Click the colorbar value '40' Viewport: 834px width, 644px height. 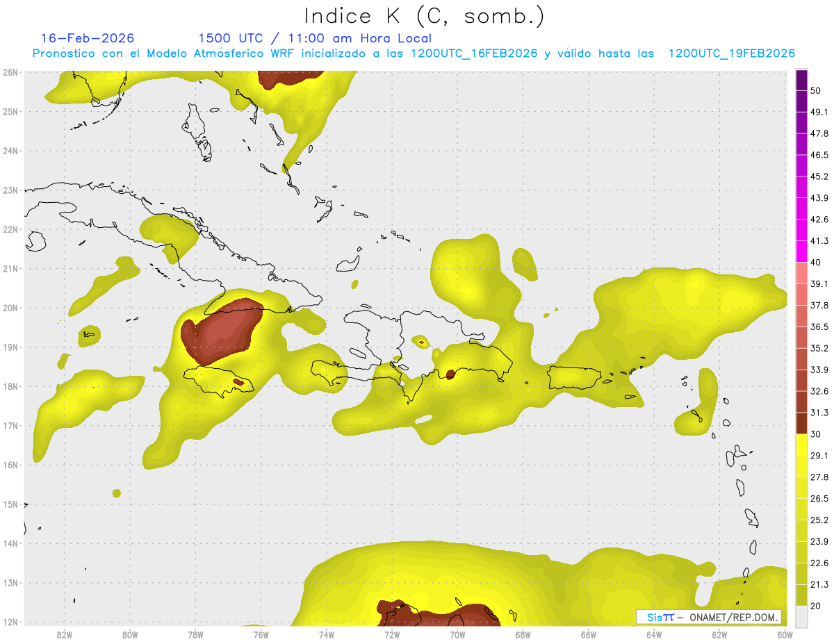815,263
